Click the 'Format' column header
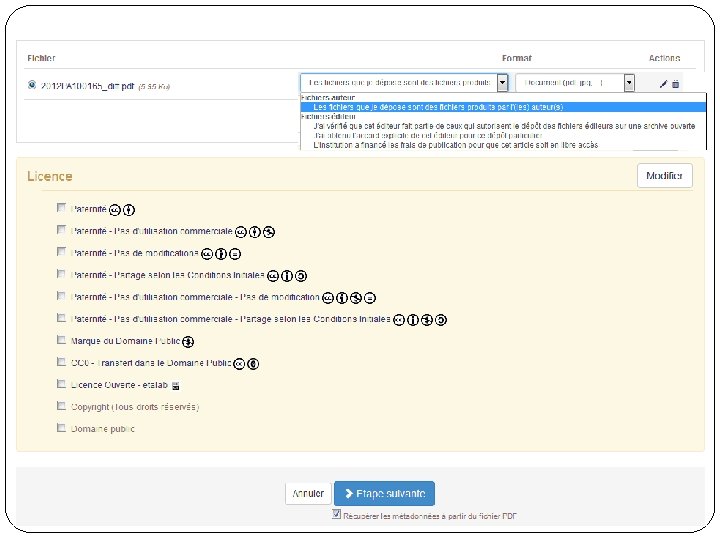 pos(517,58)
